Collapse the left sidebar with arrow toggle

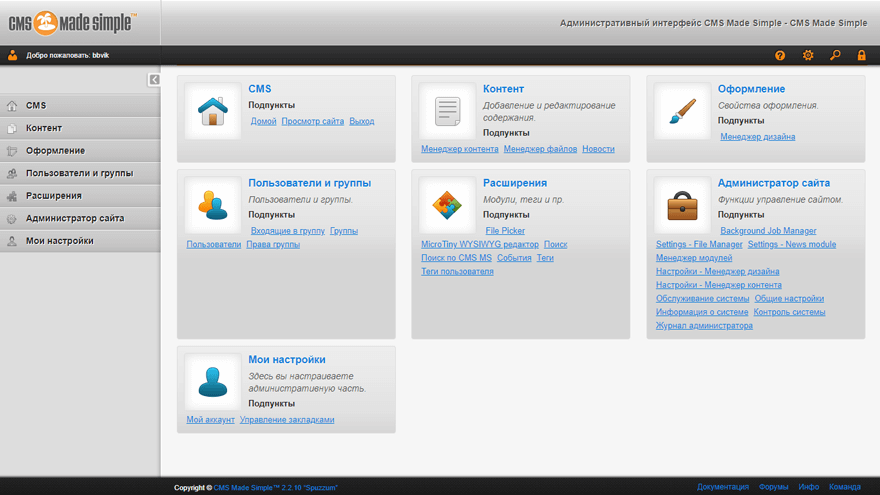(x=154, y=79)
